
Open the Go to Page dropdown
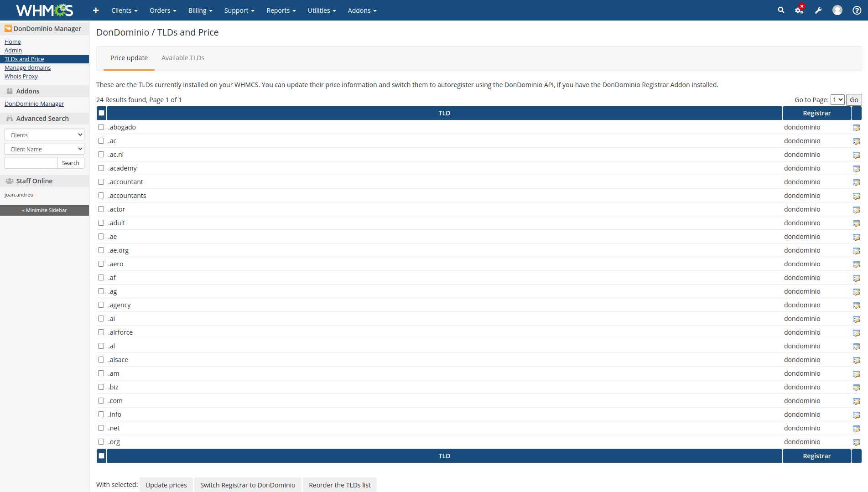[x=837, y=99]
